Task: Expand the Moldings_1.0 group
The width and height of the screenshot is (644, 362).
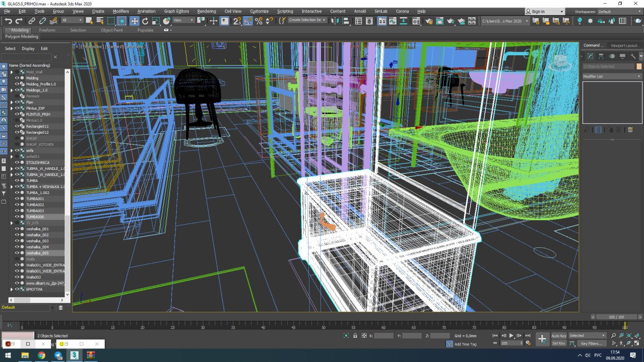Action: point(12,90)
